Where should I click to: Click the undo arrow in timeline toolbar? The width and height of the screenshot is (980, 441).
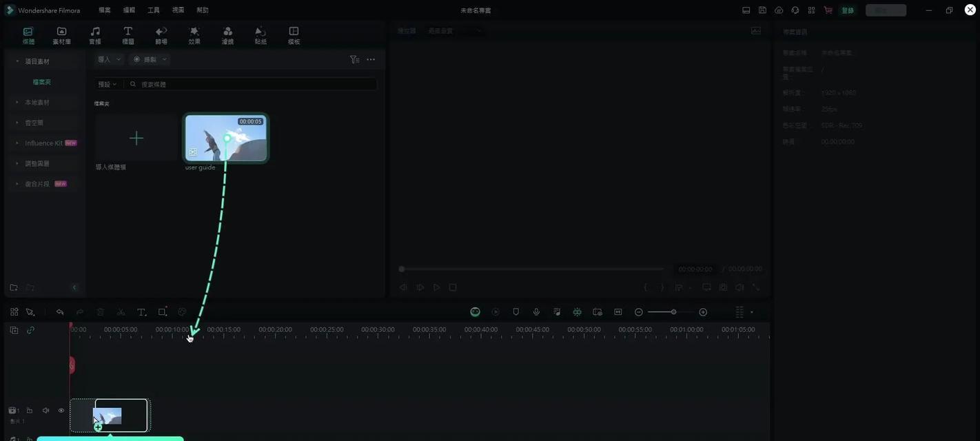(x=60, y=312)
